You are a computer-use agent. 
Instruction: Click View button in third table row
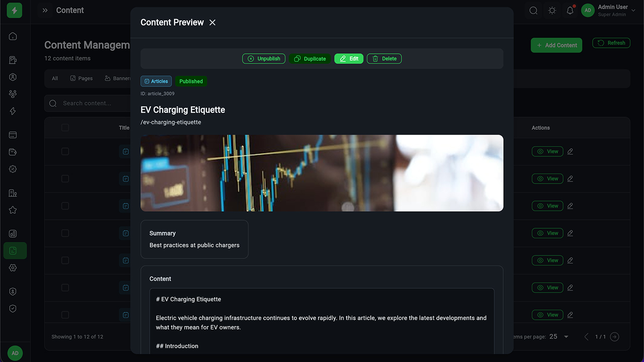point(547,206)
